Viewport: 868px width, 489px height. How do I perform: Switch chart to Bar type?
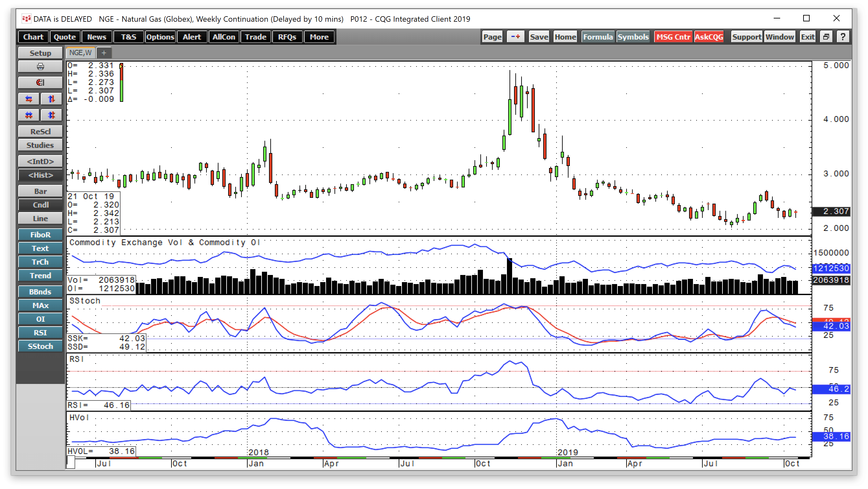40,191
